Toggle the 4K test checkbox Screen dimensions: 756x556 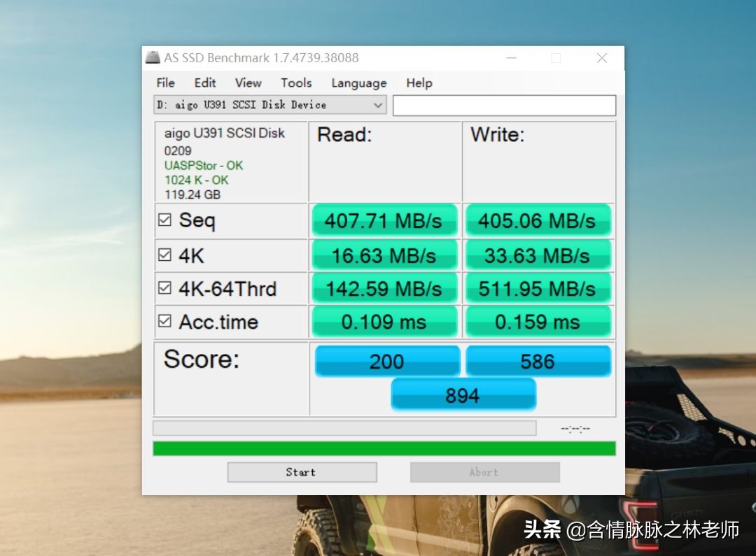pyautogui.click(x=165, y=255)
